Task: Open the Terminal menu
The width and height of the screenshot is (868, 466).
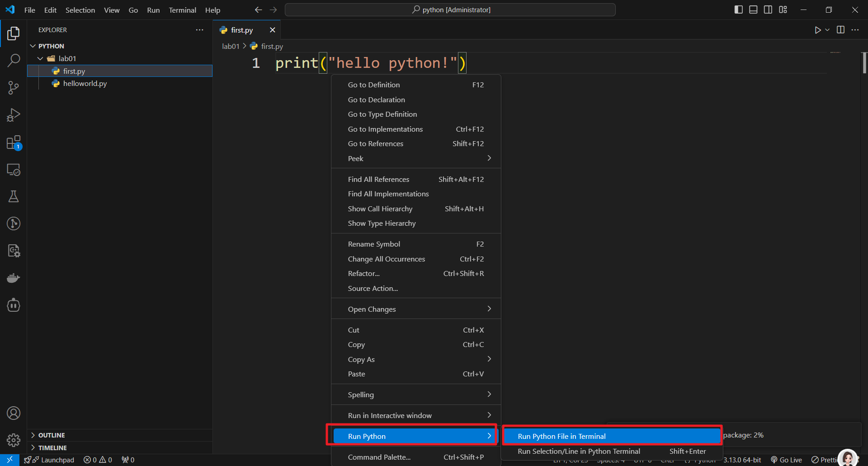Action: (x=182, y=10)
